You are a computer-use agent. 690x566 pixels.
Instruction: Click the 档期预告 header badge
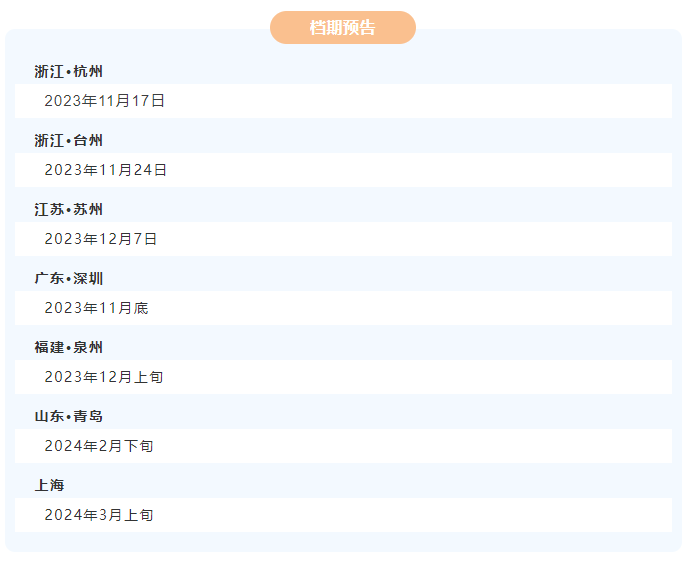342,28
